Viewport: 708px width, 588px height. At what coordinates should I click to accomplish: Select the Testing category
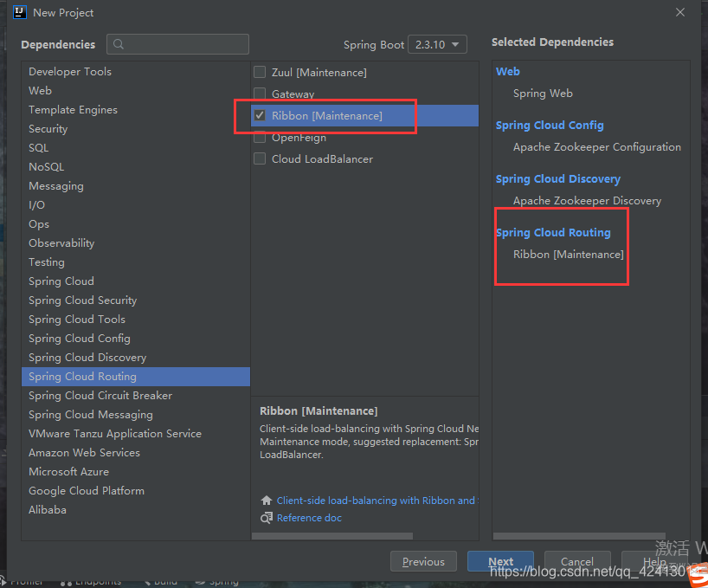point(136,262)
